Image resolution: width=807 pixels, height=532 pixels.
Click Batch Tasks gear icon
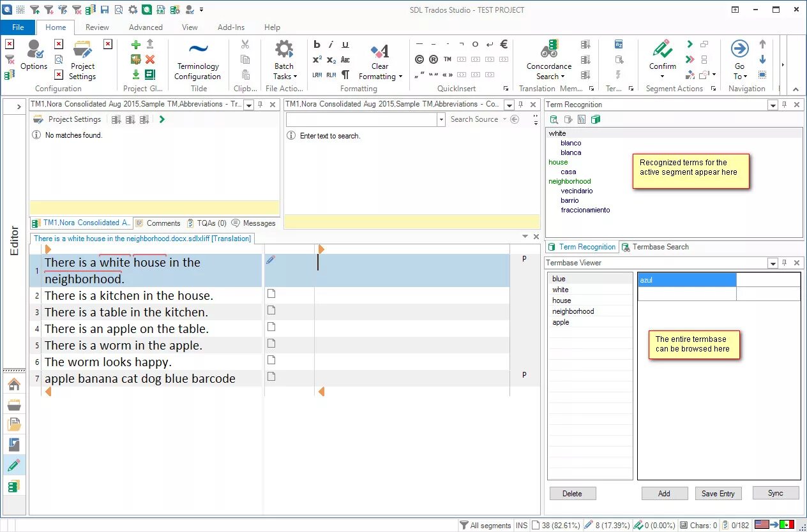click(283, 49)
